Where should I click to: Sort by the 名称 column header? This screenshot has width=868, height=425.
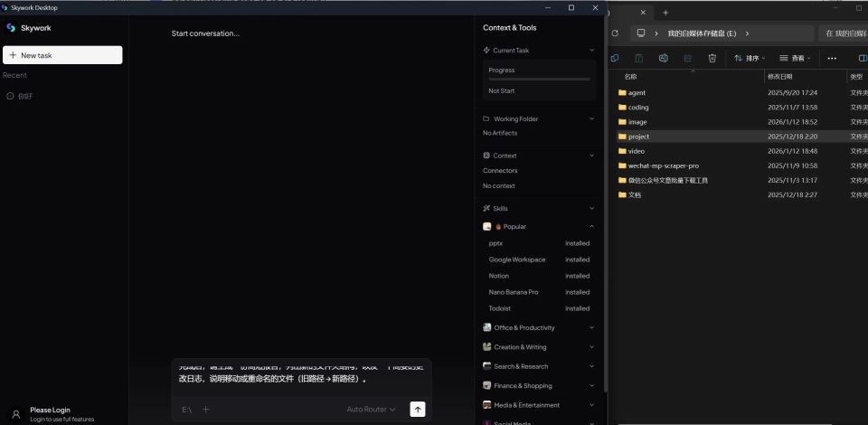pos(630,77)
